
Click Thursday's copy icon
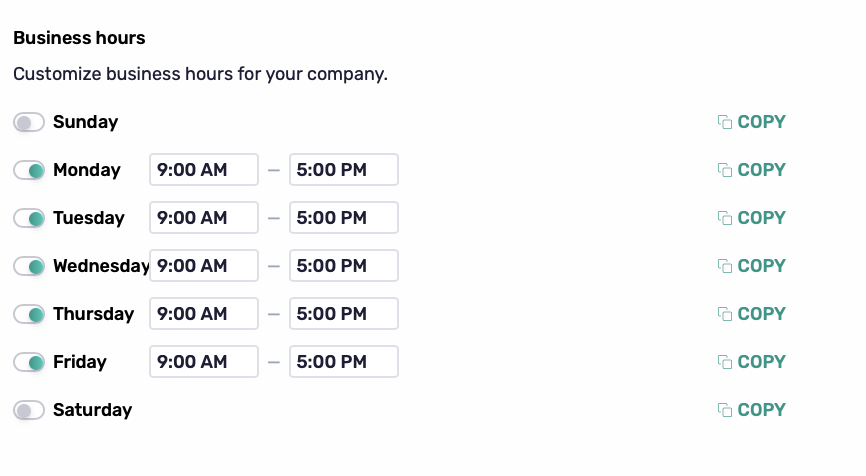(x=725, y=314)
